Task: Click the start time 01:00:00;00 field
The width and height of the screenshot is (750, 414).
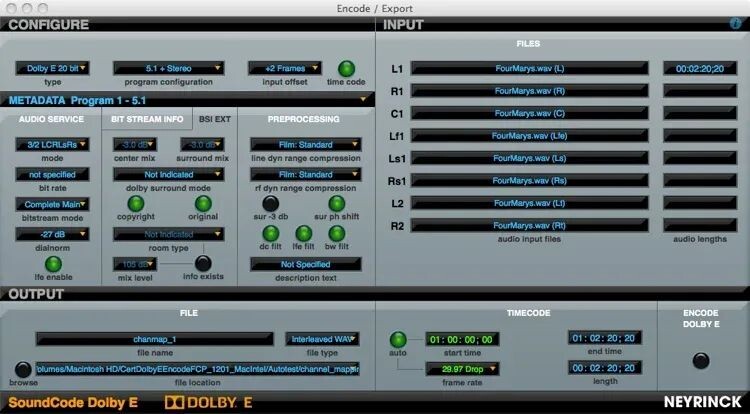Action: click(x=462, y=339)
